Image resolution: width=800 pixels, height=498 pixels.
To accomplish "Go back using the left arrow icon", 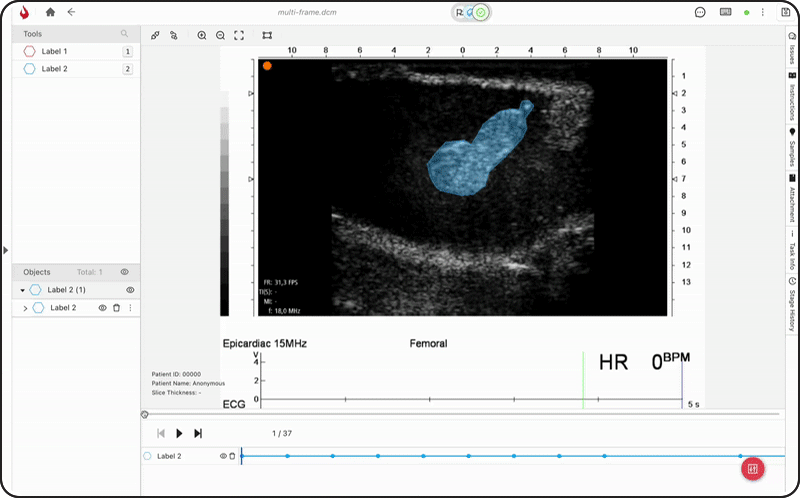I will pos(71,12).
